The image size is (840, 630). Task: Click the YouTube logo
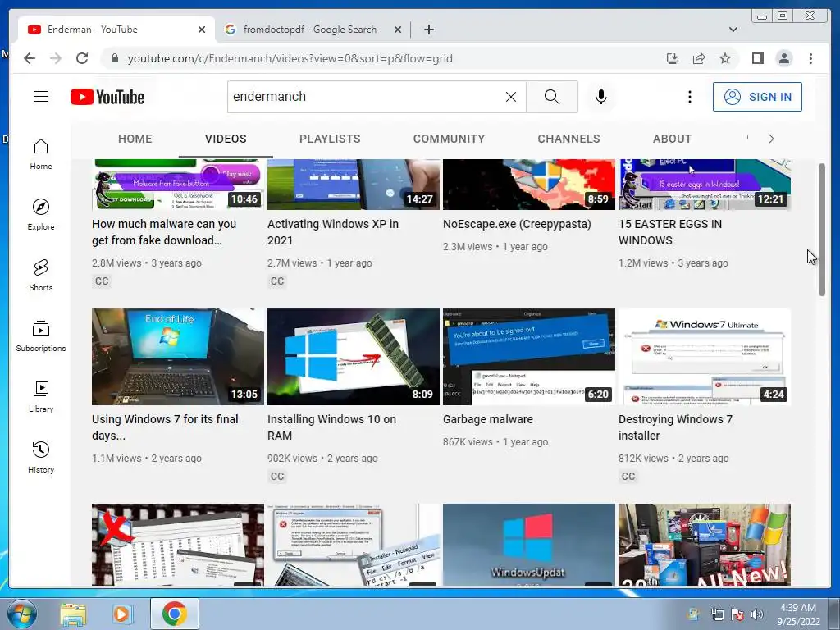point(107,97)
